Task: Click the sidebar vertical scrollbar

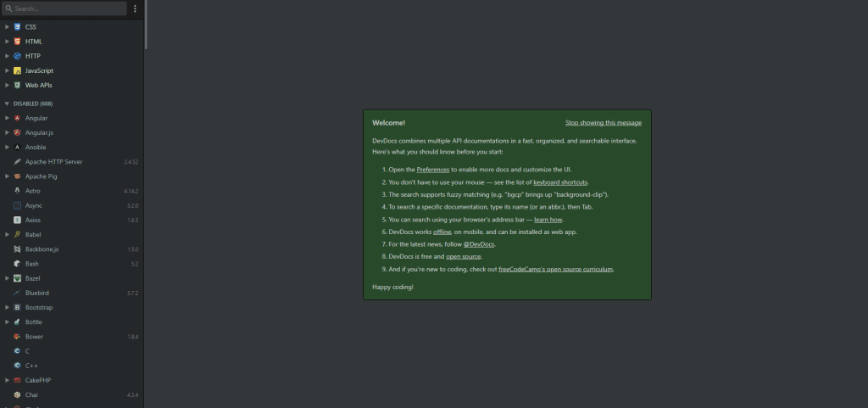Action: click(x=146, y=25)
